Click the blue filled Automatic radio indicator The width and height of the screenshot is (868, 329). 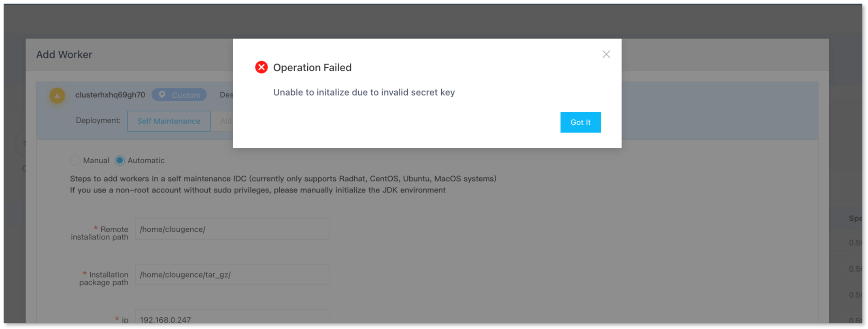point(119,160)
